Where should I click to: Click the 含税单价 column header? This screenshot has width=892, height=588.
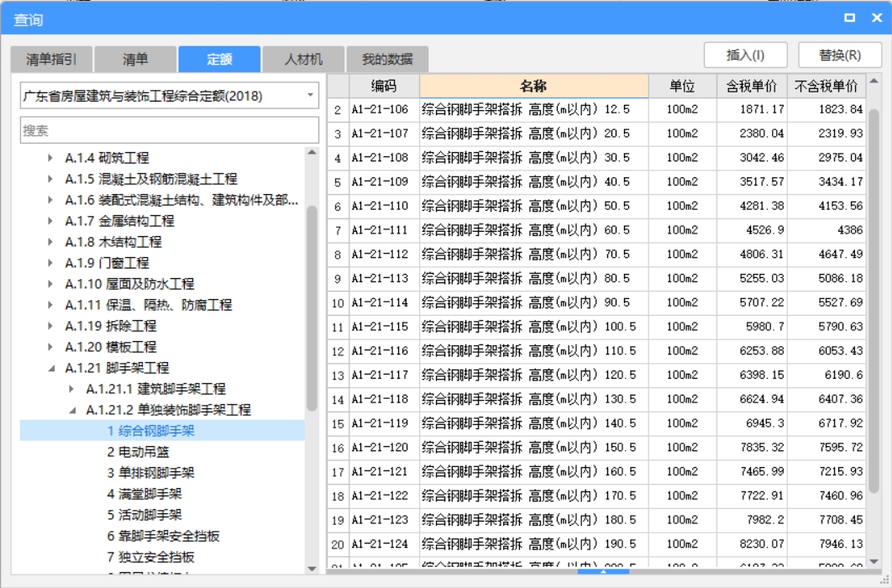pyautogui.click(x=752, y=86)
